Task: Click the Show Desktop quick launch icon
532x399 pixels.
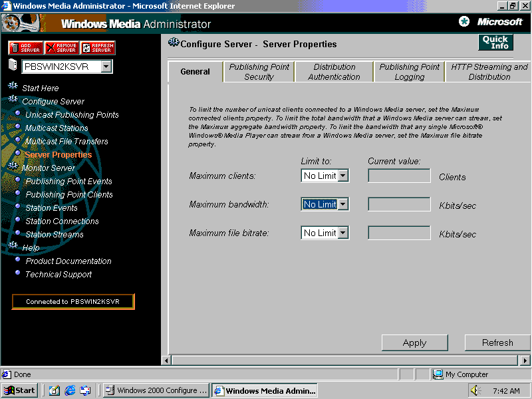Action: pos(55,390)
